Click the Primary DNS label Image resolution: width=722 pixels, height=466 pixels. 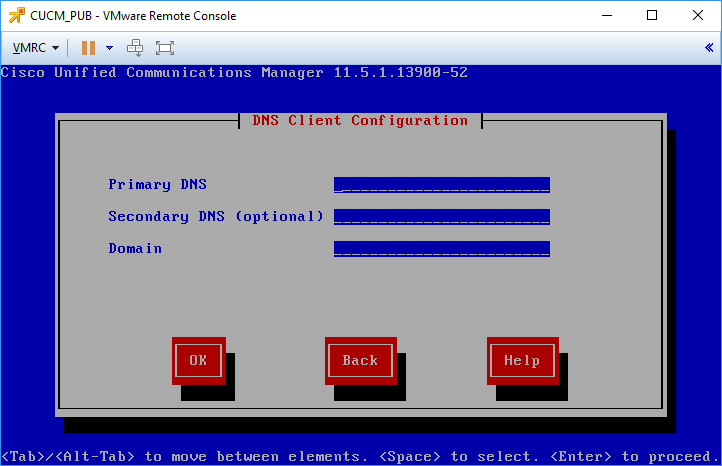[x=157, y=185]
